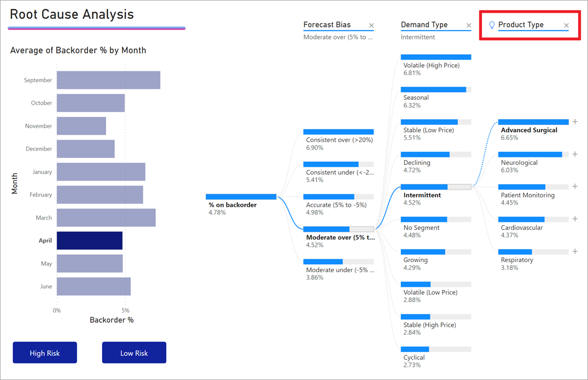Screen dimensions: 588x380
Task: Select the Moderate over forecast bias node
Action: click(340, 238)
